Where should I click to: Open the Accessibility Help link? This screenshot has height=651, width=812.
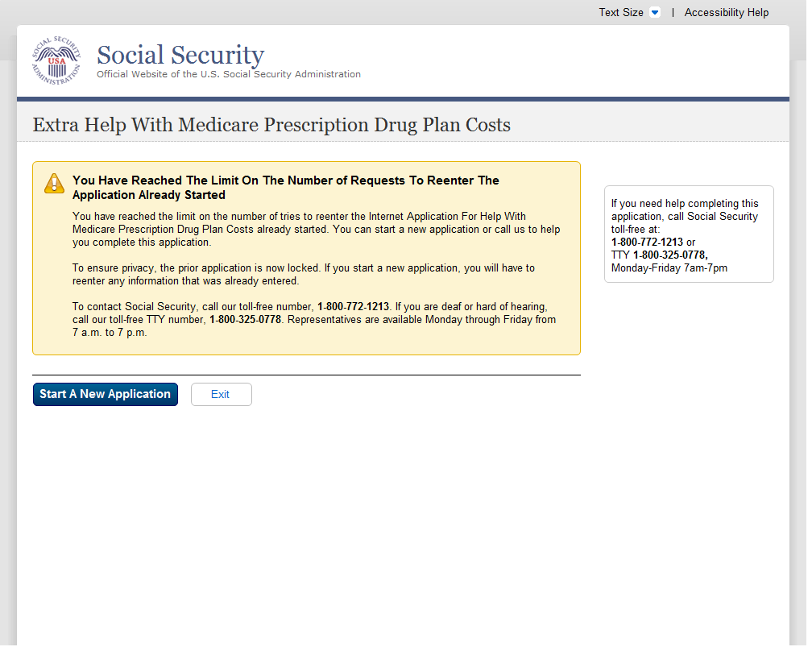pyautogui.click(x=726, y=13)
